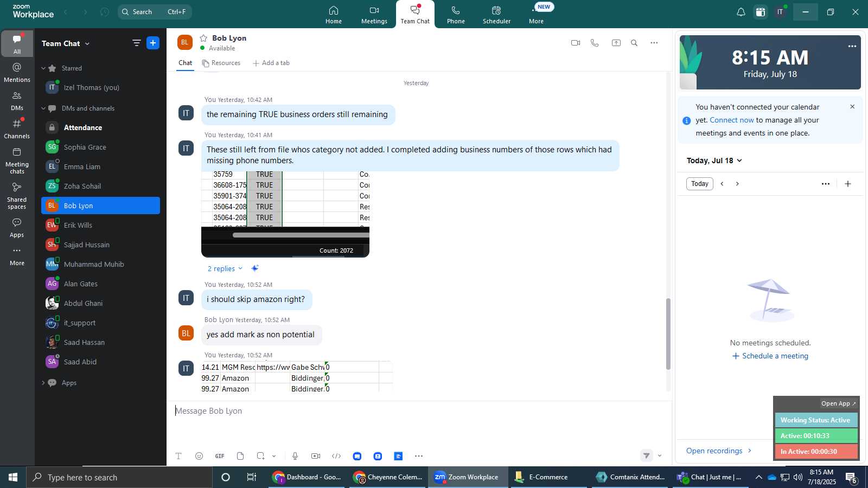868x488 pixels.
Task: Open the chat list filter
Action: coord(136,43)
